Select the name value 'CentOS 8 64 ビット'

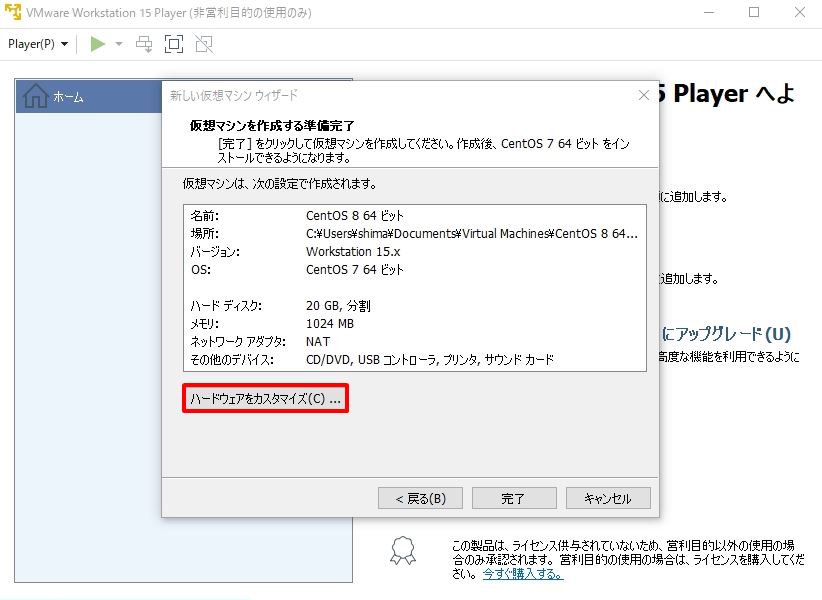(355, 215)
